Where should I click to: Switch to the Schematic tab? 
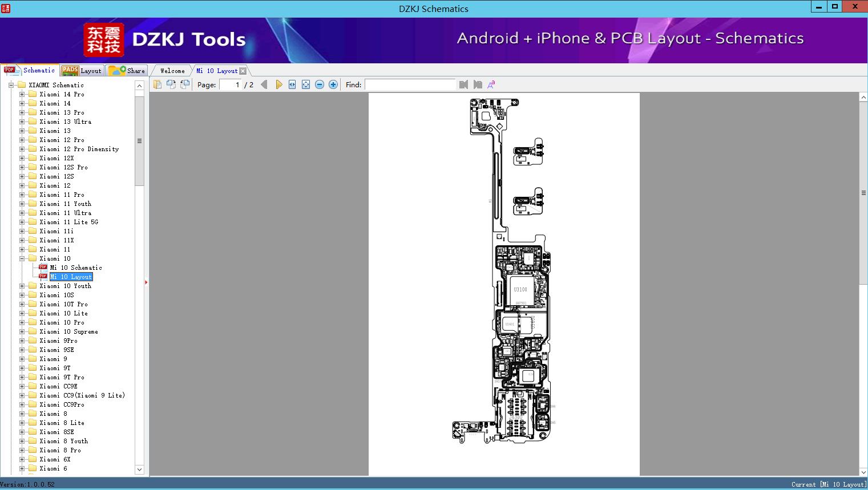30,70
